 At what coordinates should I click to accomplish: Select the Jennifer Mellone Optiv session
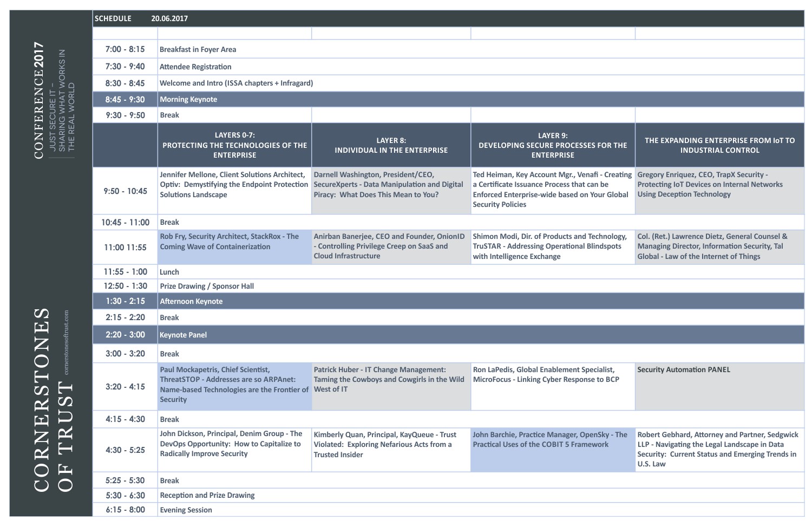[234, 191]
